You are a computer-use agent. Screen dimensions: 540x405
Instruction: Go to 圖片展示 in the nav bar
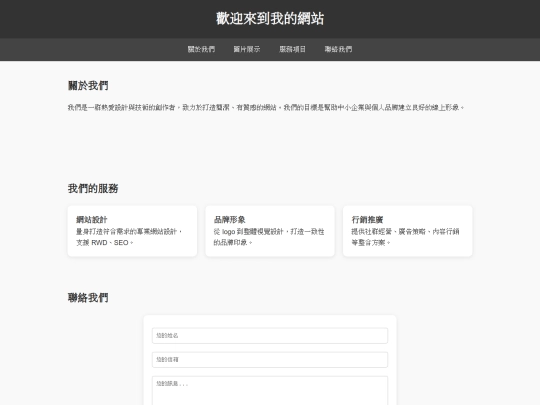coord(247,49)
